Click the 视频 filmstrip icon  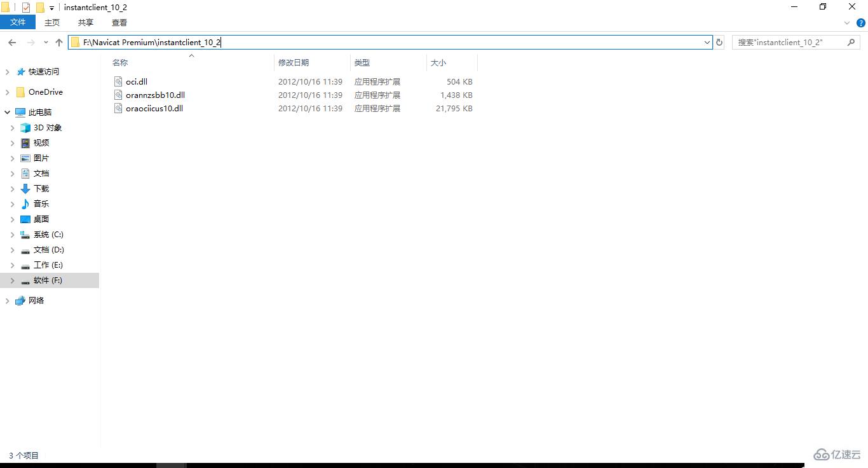(x=25, y=142)
